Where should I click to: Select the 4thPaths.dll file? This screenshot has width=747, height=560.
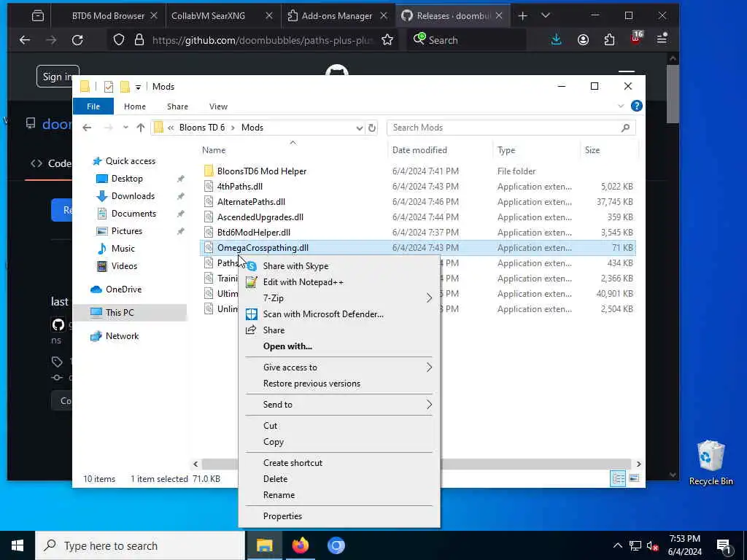point(239,187)
